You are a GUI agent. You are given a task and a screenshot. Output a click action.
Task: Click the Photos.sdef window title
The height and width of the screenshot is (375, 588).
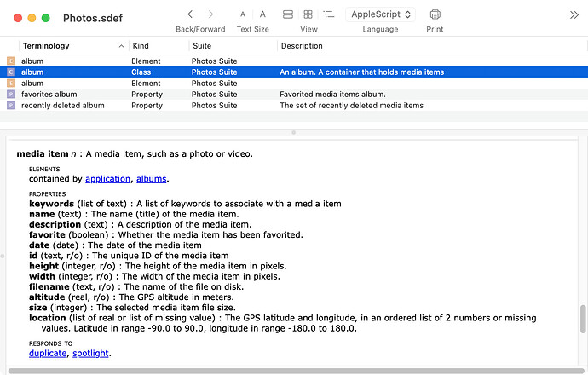click(x=93, y=18)
